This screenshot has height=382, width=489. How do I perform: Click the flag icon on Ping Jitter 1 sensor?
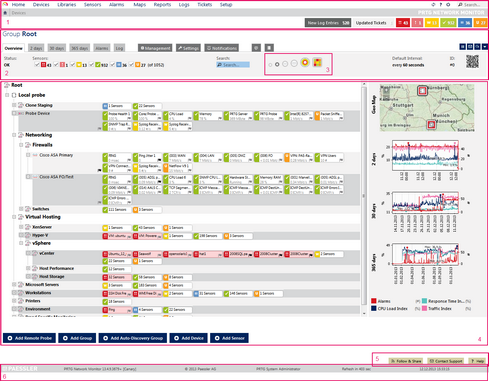click(159, 160)
